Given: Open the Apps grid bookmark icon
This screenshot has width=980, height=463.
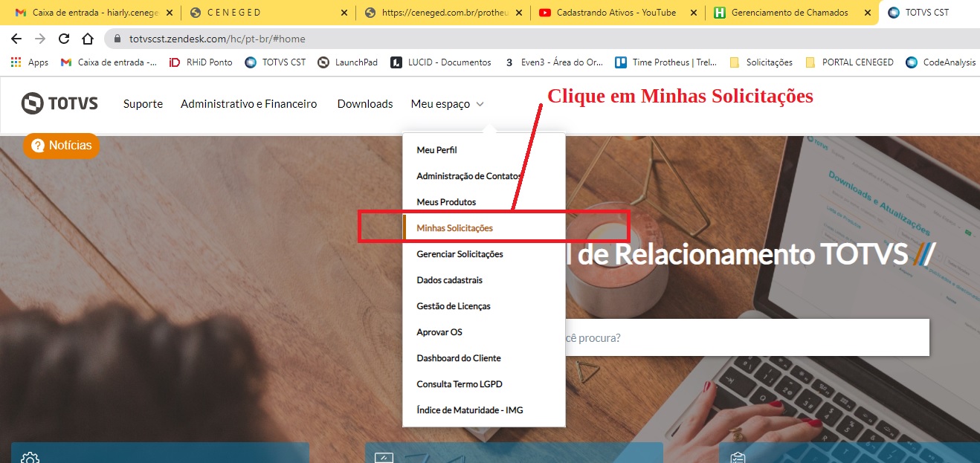Looking at the screenshot, I should pyautogui.click(x=16, y=62).
